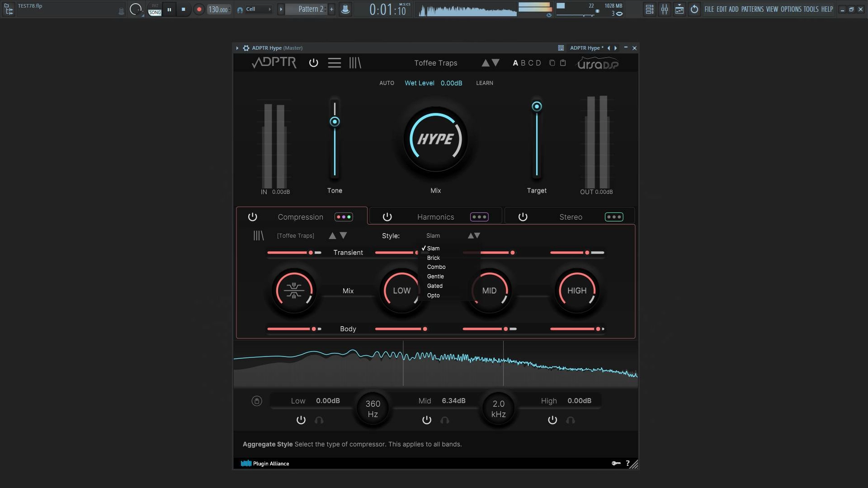Open the compression section preset library icon
Viewport: 868px width, 488px height.
point(258,235)
